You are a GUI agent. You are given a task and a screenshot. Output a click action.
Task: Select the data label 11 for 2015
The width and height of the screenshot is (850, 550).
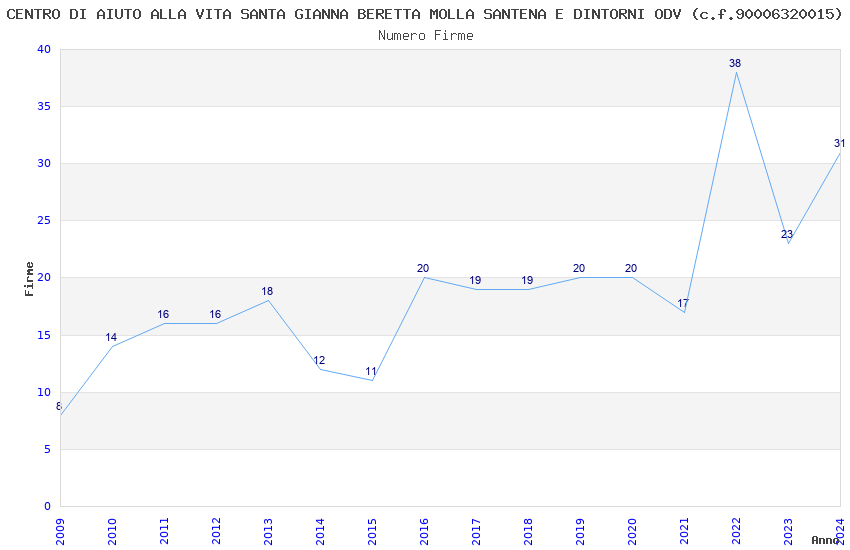coord(371,372)
